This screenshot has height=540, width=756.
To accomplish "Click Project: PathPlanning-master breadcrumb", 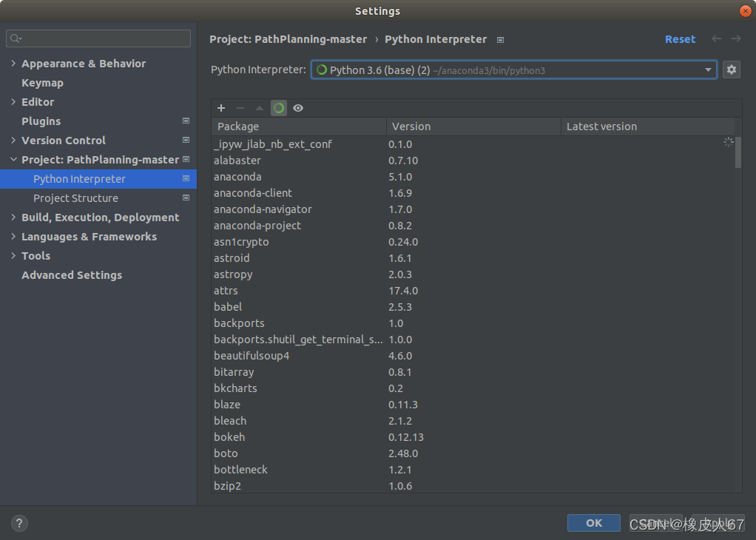I will [288, 39].
